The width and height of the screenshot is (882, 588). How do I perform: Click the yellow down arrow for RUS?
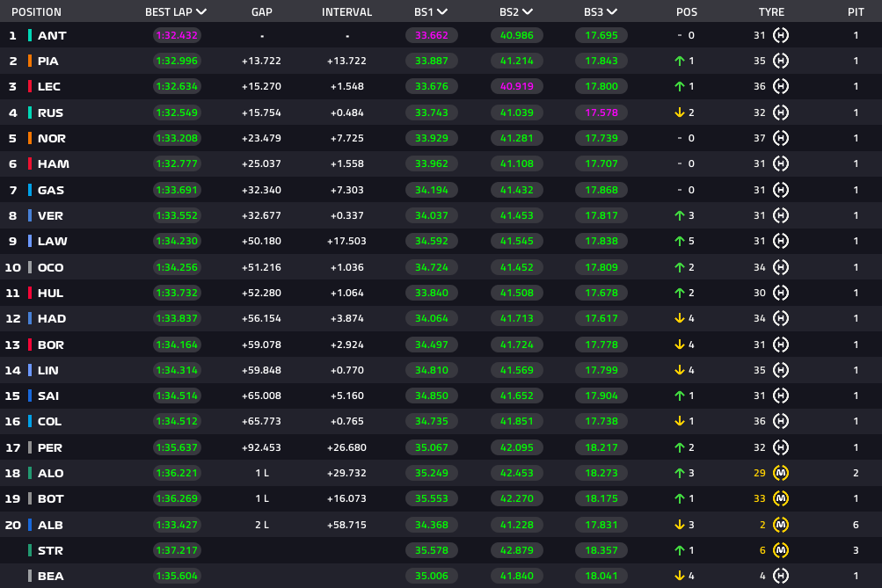(679, 113)
